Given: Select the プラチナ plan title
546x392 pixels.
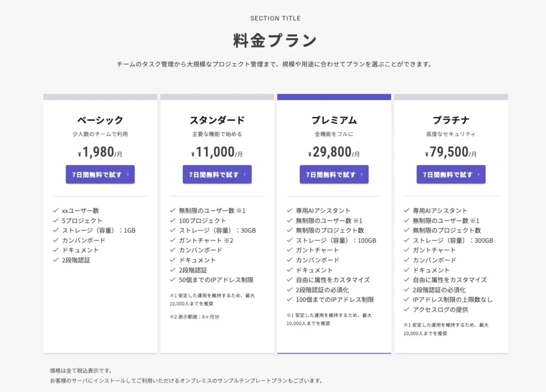Looking at the screenshot, I should tap(451, 120).
